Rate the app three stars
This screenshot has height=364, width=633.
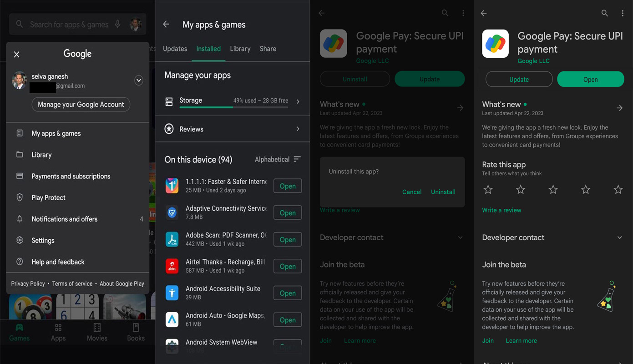[x=553, y=189]
